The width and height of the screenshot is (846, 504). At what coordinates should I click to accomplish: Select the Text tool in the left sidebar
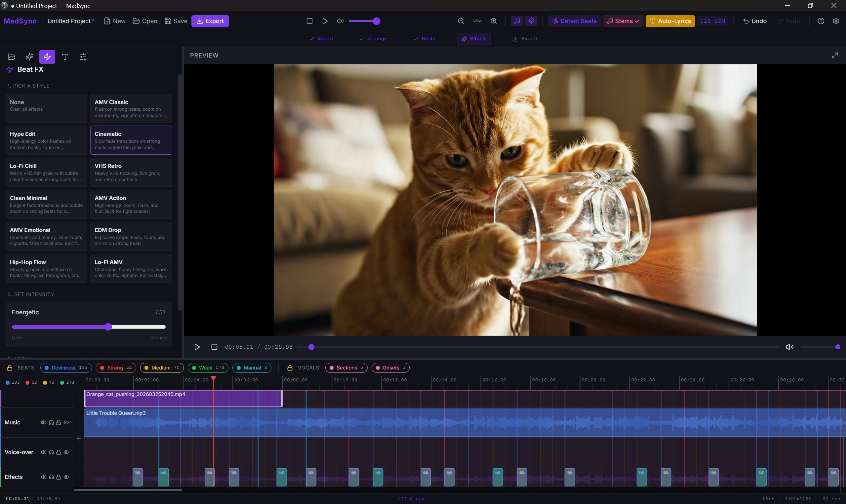click(x=64, y=57)
